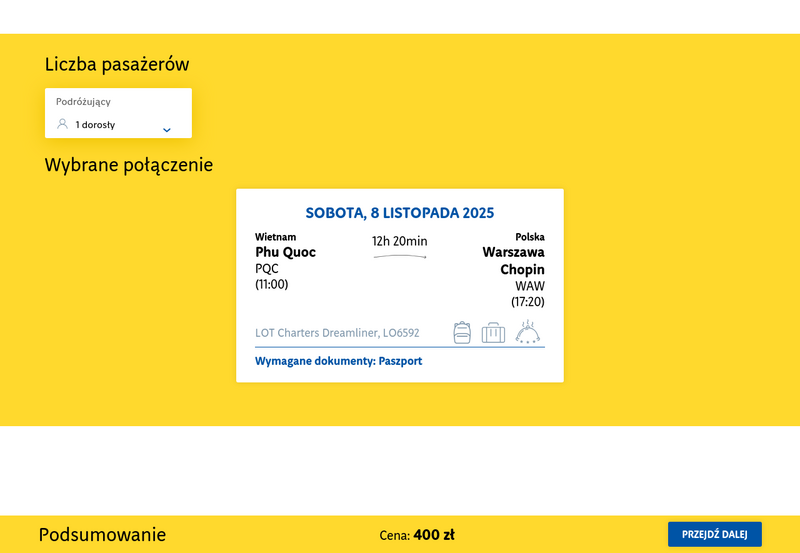The width and height of the screenshot is (800, 553).
Task: Expand the passengers dropdown chevron
Action: click(167, 130)
